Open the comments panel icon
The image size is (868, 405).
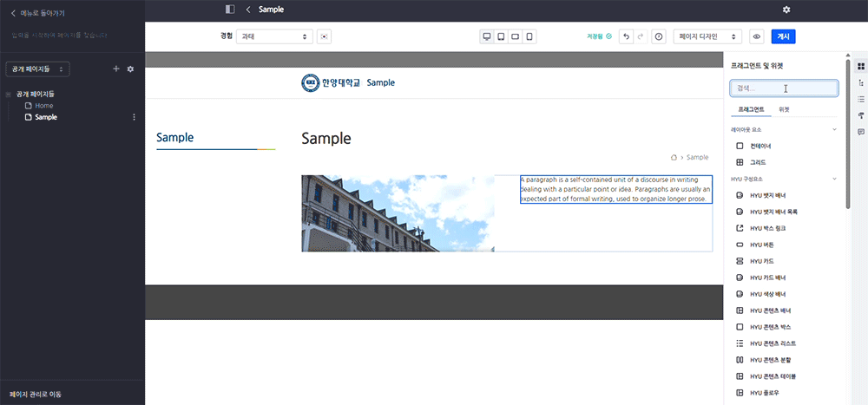(x=860, y=132)
